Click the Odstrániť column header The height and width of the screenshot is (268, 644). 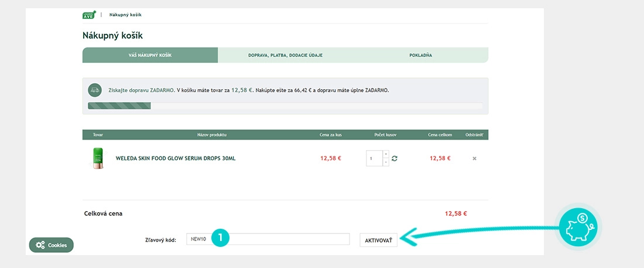point(474,135)
